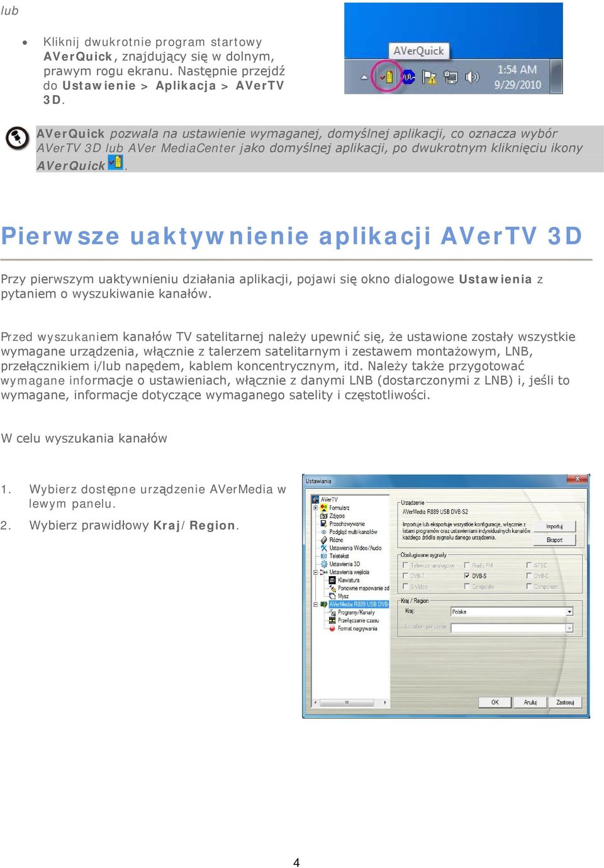
Task: Open the Format nagrywania red record item
Action: (x=353, y=628)
